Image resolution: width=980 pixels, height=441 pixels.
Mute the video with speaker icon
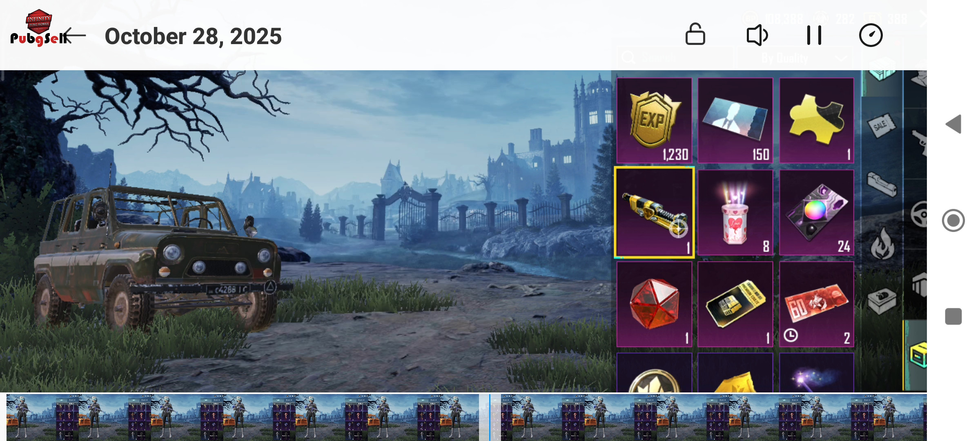(x=757, y=35)
